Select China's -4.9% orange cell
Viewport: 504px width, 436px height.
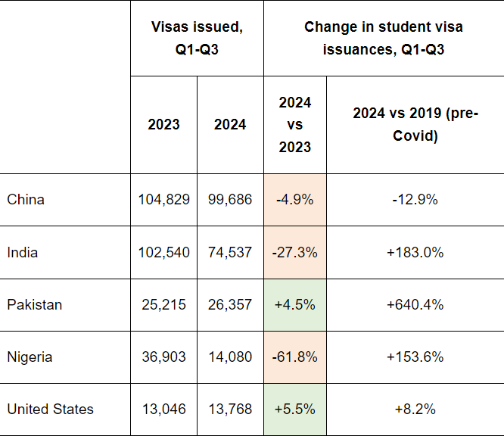(x=295, y=200)
